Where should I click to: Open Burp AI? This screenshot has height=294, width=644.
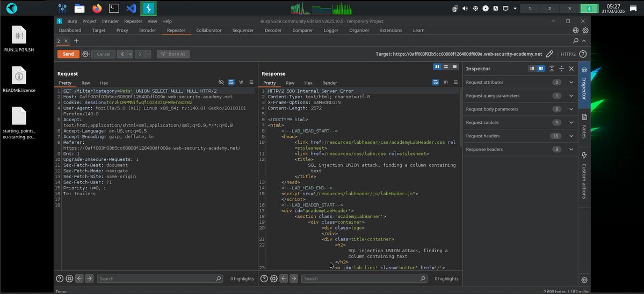(x=173, y=54)
